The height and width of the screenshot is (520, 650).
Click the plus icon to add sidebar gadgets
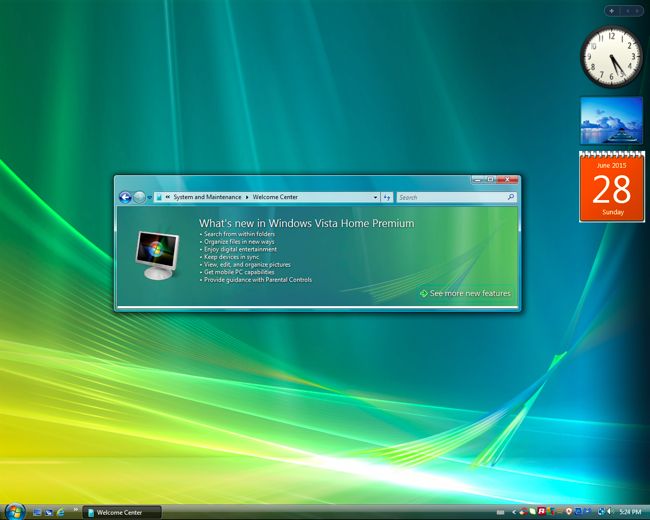611,11
